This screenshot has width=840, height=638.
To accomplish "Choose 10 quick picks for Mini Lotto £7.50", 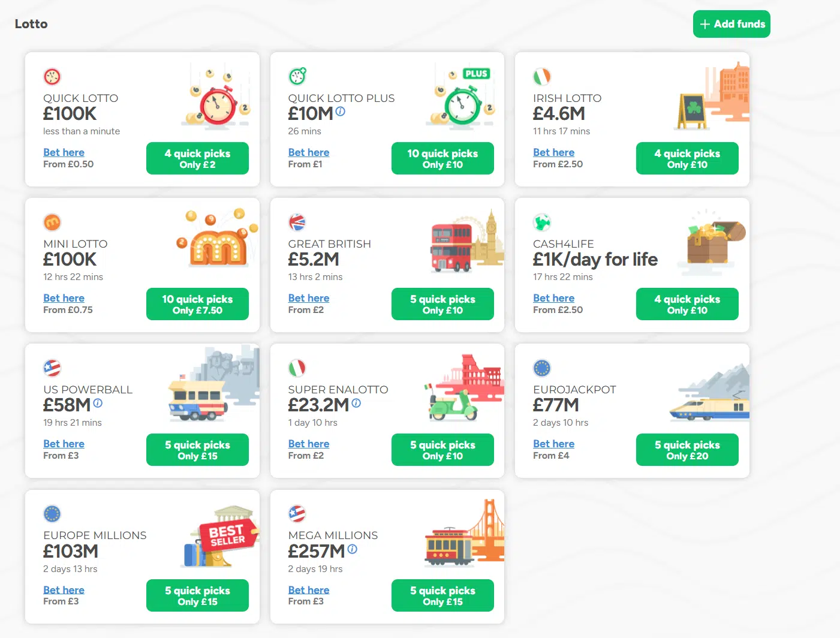I will [x=197, y=304].
